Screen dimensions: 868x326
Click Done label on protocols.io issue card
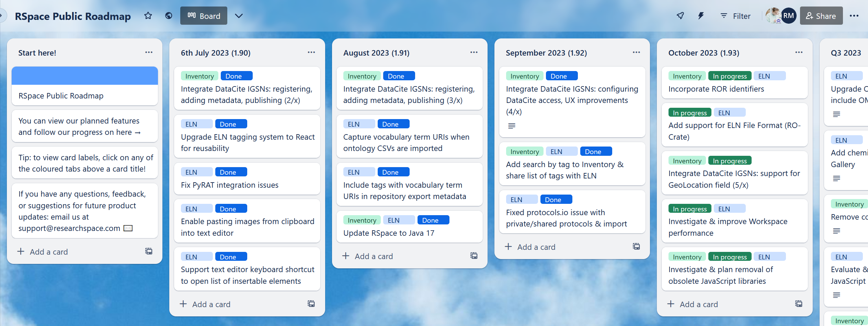tap(556, 199)
